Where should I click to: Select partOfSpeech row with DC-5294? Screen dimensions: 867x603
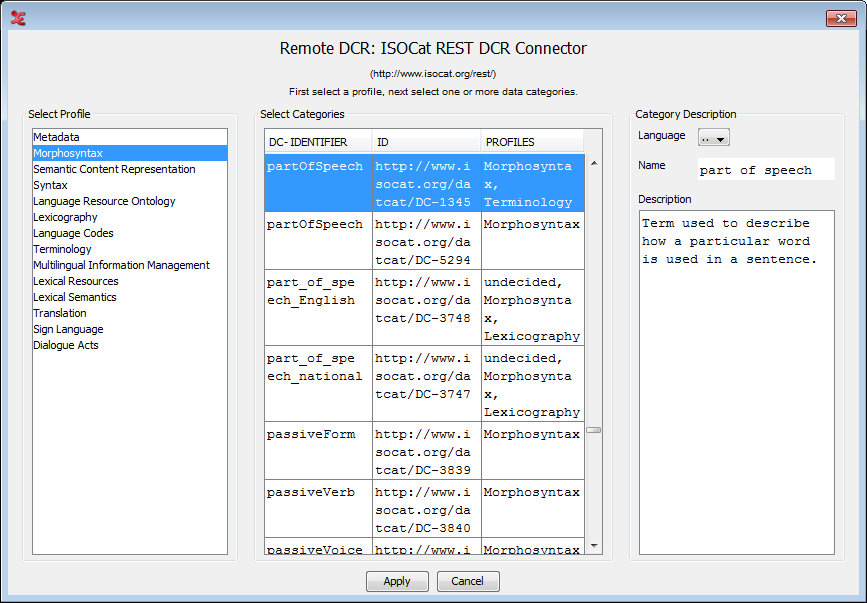424,241
